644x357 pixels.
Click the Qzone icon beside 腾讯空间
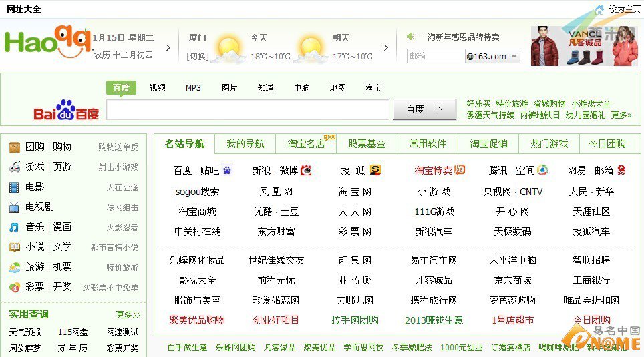(x=542, y=170)
